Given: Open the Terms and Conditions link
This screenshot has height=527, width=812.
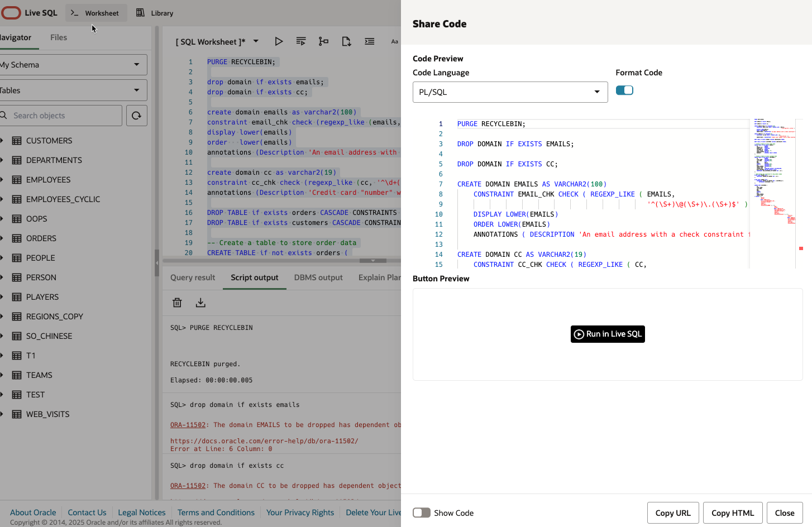Looking at the screenshot, I should point(216,512).
